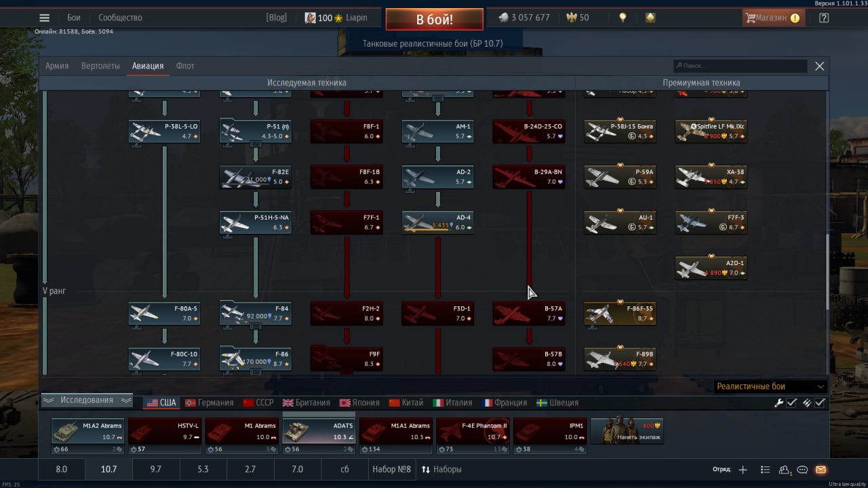The height and width of the screenshot is (488, 868).
Task: Select the 9.7 preset tab
Action: pos(155,469)
